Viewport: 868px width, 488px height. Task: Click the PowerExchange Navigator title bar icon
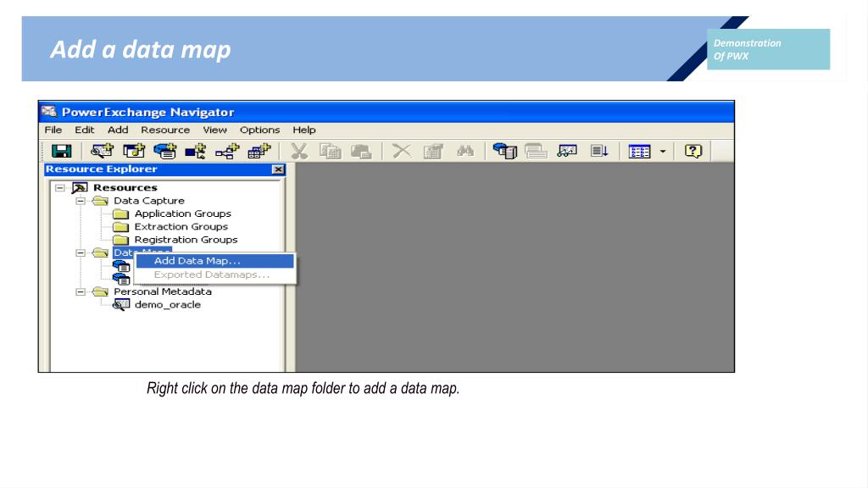click(x=49, y=112)
